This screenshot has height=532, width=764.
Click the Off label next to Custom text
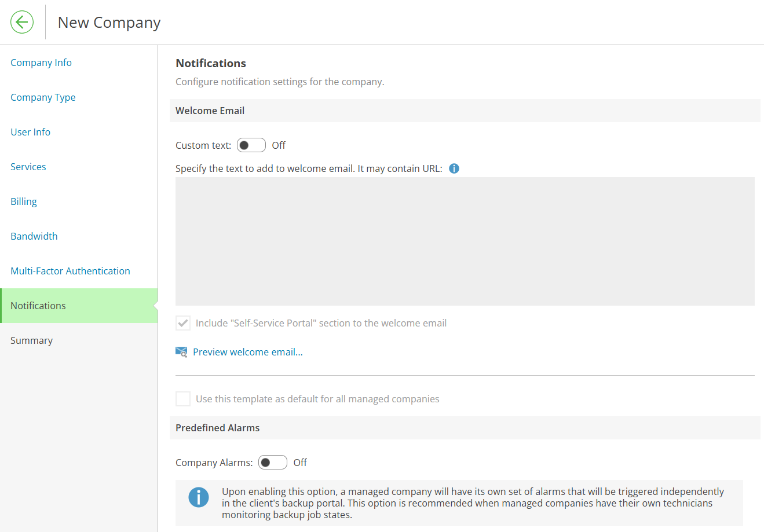(279, 145)
